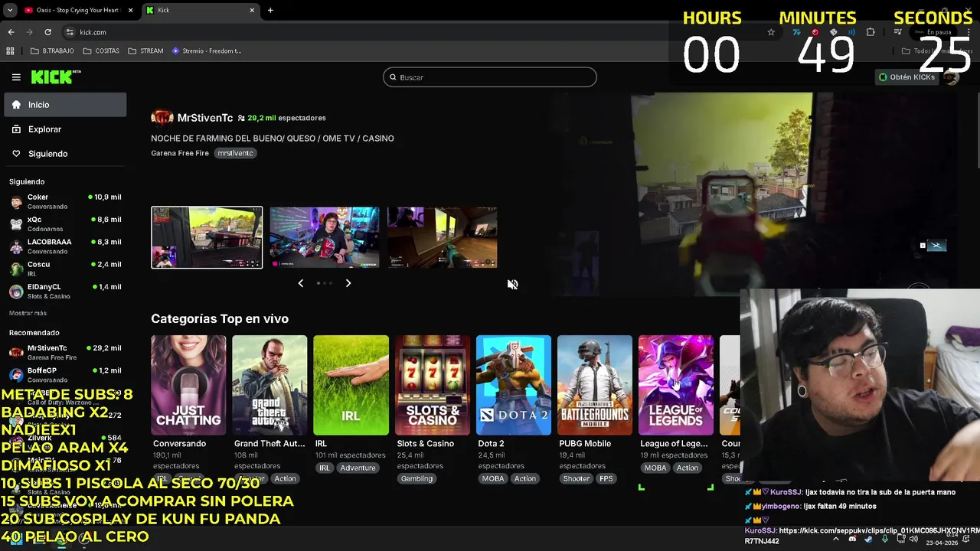The height and width of the screenshot is (551, 980).
Task: Select the third featured stream thumbnail
Action: click(442, 237)
